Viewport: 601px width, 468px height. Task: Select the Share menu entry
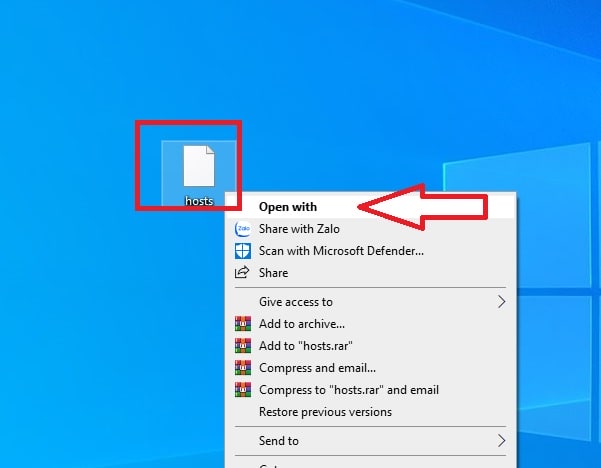370,273
